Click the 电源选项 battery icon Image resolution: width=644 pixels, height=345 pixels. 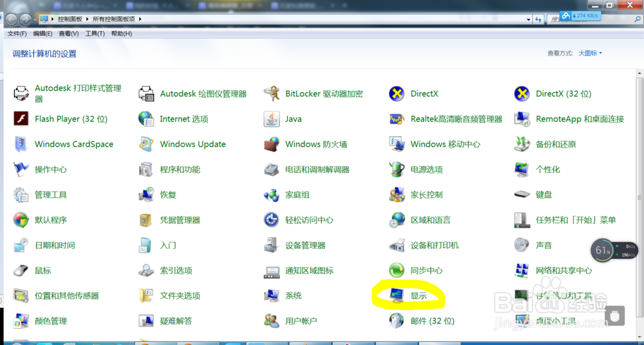[397, 170]
